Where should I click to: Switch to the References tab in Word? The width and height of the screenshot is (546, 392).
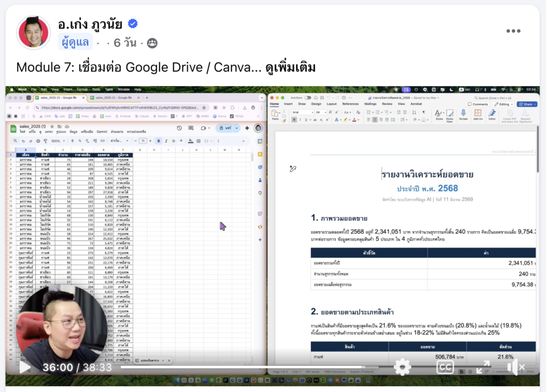tap(350, 104)
